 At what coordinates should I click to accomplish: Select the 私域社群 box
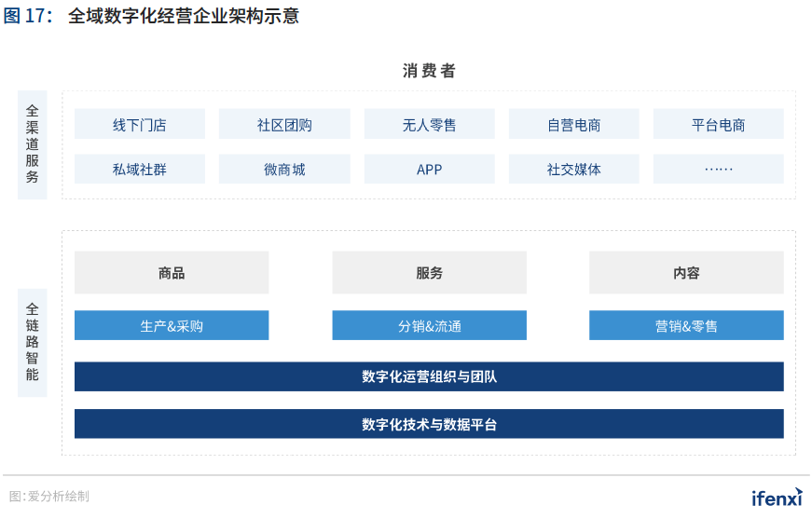click(x=140, y=170)
